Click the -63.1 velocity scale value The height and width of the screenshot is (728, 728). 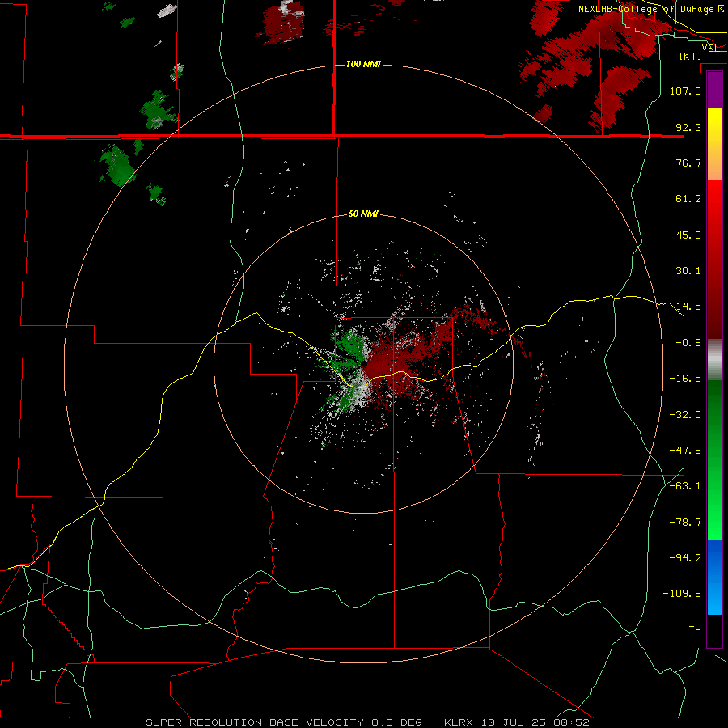tap(685, 486)
